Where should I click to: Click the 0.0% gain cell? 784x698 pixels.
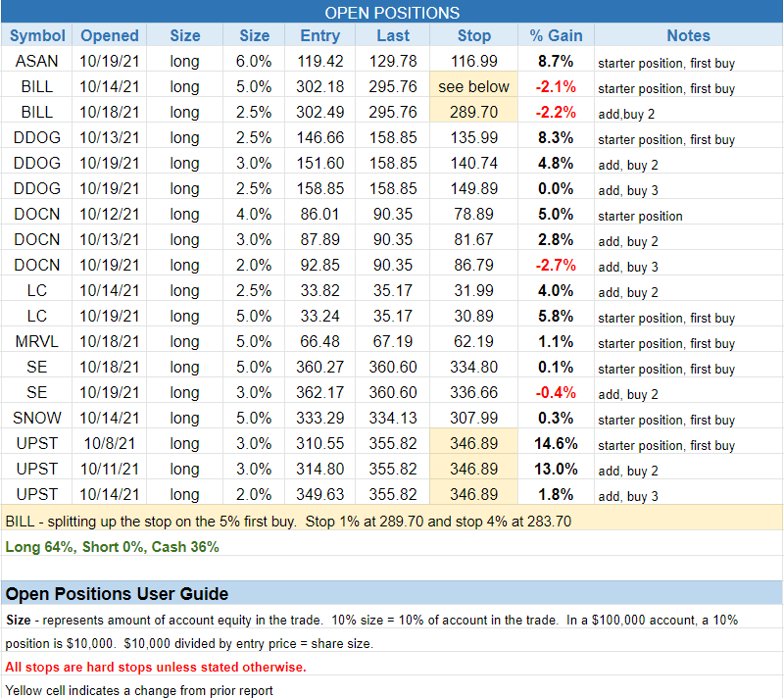pyautogui.click(x=556, y=188)
